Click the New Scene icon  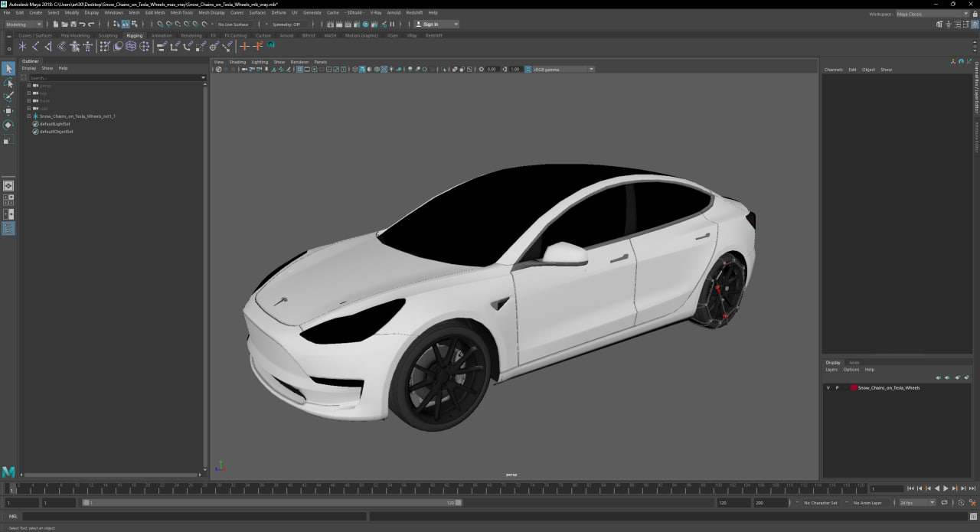tap(56, 24)
